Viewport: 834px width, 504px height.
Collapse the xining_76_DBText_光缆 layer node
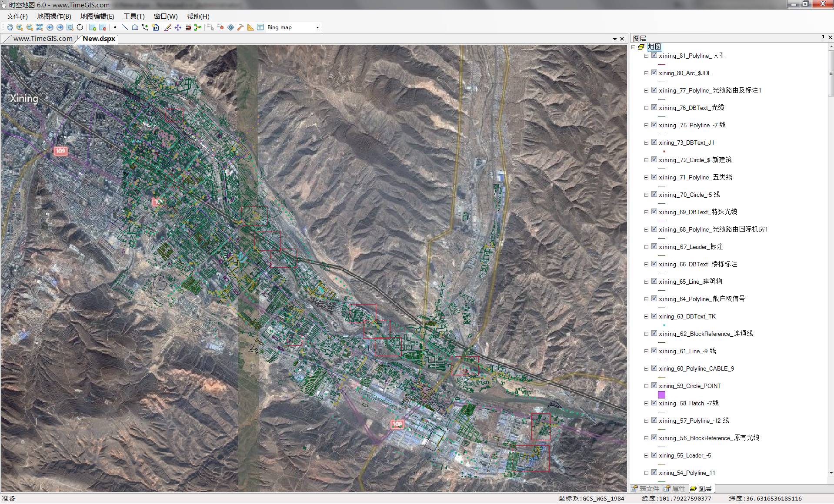[646, 108]
